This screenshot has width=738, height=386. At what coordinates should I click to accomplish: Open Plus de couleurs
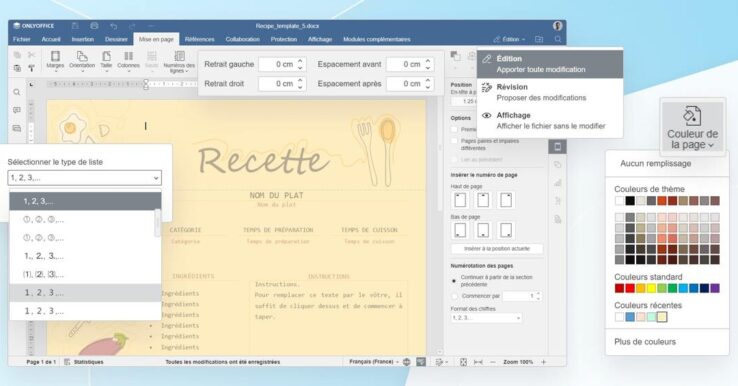point(645,342)
